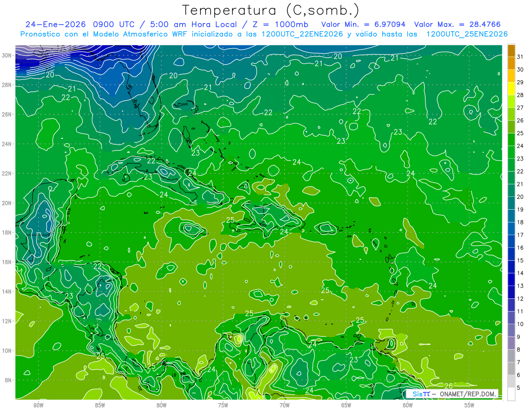Click value 31 on the colour scale
This screenshot has height=411, width=532.
tap(520, 57)
